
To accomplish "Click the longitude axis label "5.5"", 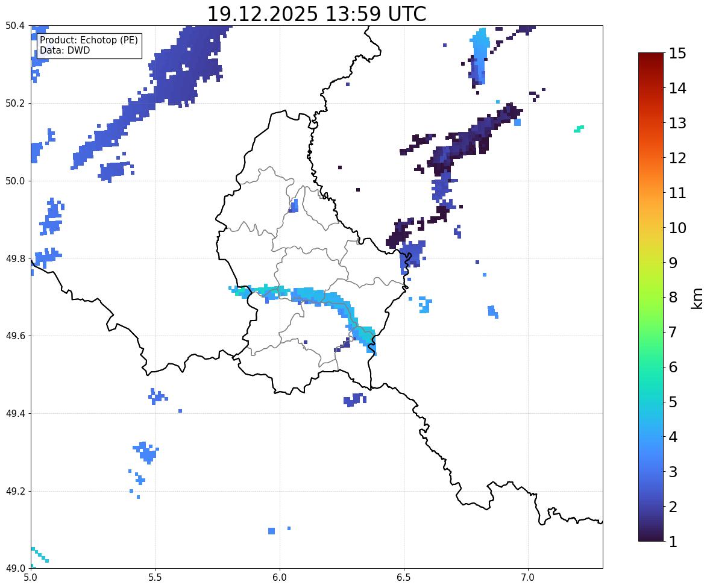I will coord(156,578).
